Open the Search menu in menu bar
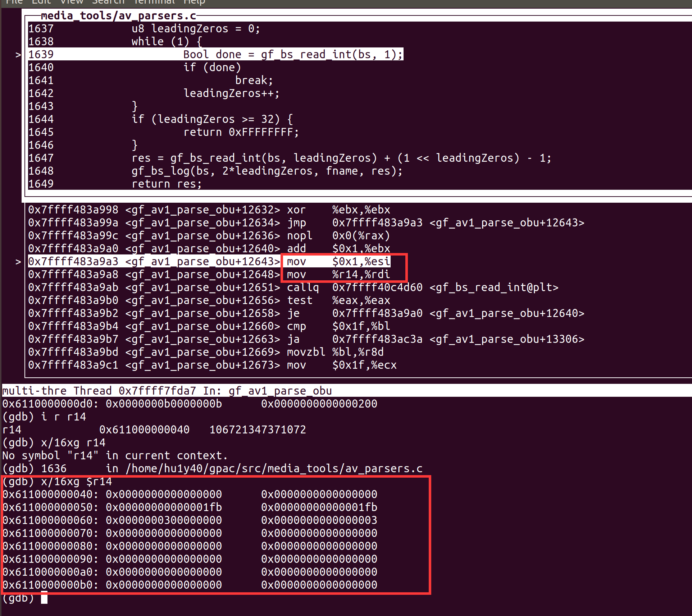Viewport: 692px width, 616px height. coord(108,2)
